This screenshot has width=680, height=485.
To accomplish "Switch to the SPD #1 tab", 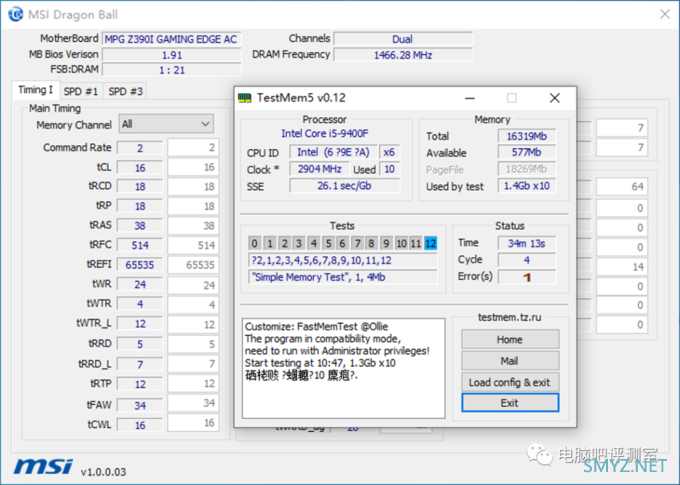I will tap(81, 92).
